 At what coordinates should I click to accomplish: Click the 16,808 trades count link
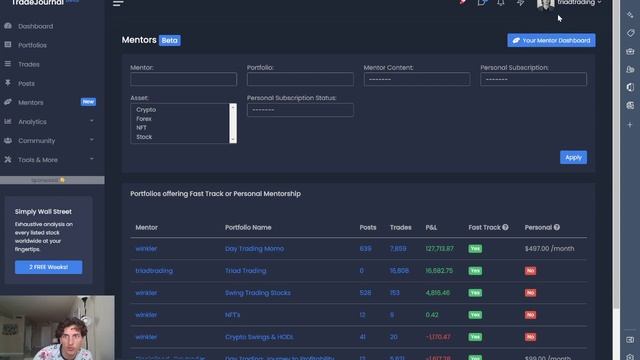click(x=399, y=271)
